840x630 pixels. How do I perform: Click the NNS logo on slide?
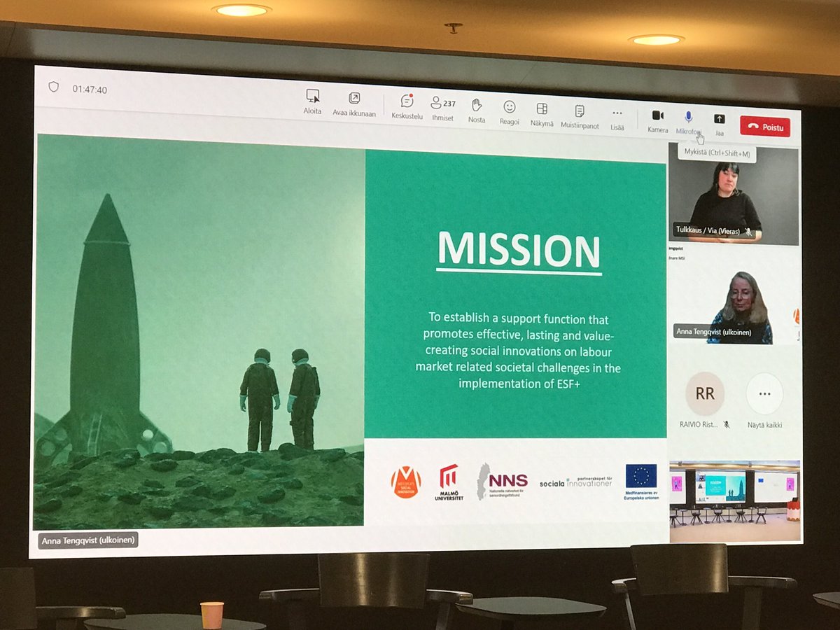[x=503, y=481]
